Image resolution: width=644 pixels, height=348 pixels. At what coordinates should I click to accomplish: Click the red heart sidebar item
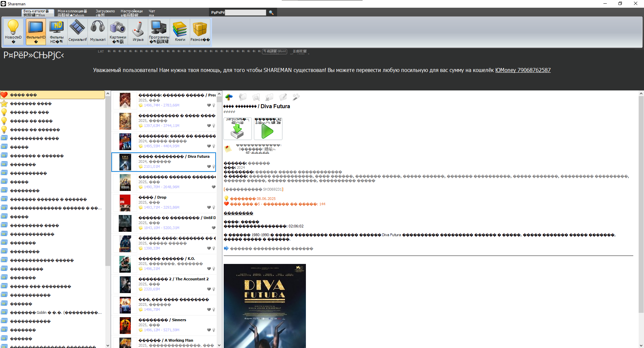(52, 95)
